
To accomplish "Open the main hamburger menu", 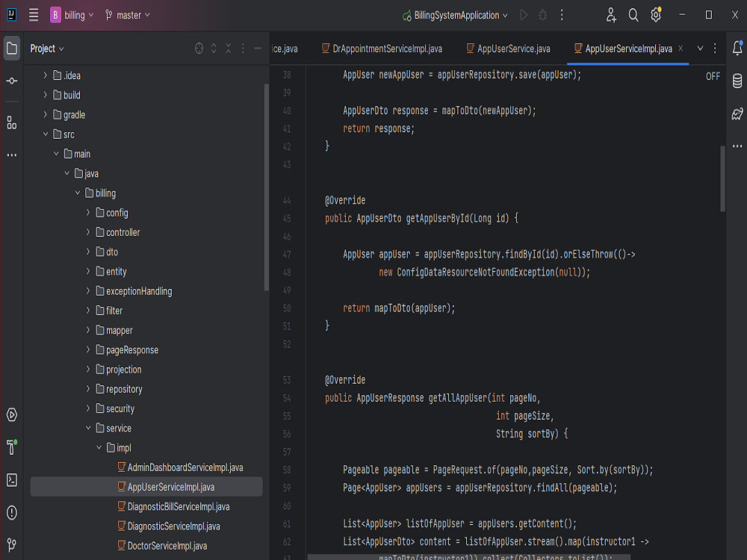I will pos(34,14).
